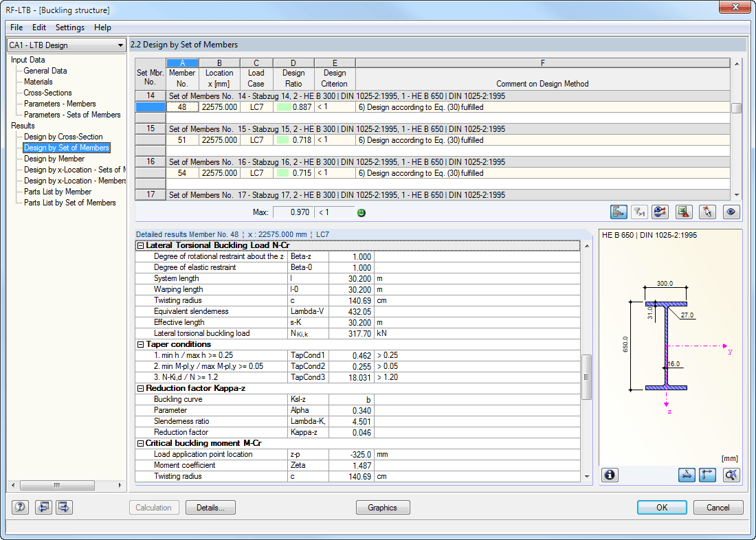The width and height of the screenshot is (756, 540).
Task: Select Design by Set of Members result
Action: click(67, 148)
